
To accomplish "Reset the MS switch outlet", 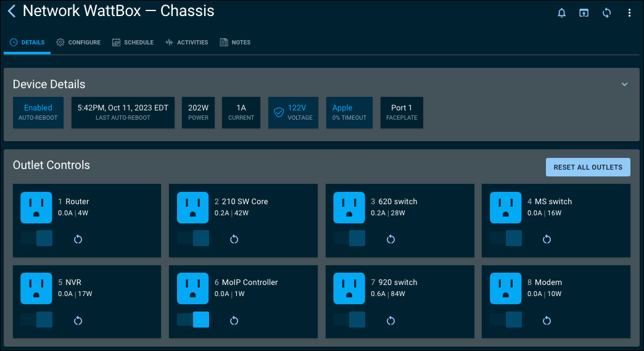I will (547, 239).
